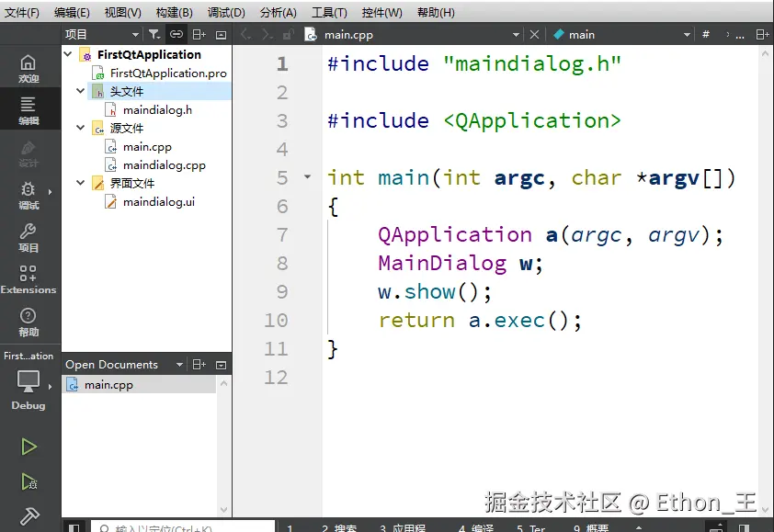The width and height of the screenshot is (774, 532).
Task: Open the Extensions mode
Action: pyautogui.click(x=28, y=280)
